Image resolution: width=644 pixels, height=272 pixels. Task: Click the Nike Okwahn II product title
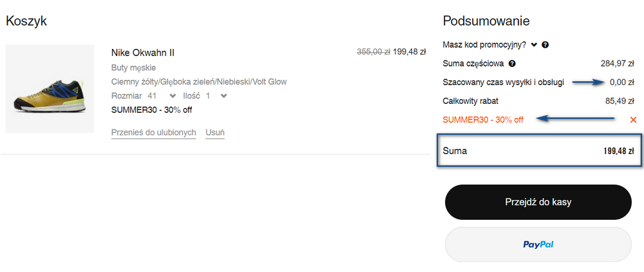click(x=143, y=53)
